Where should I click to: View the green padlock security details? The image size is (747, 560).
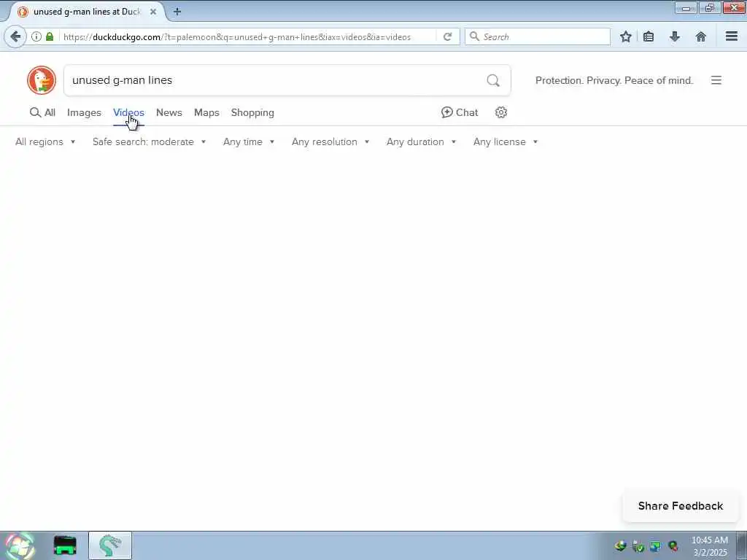click(x=50, y=36)
